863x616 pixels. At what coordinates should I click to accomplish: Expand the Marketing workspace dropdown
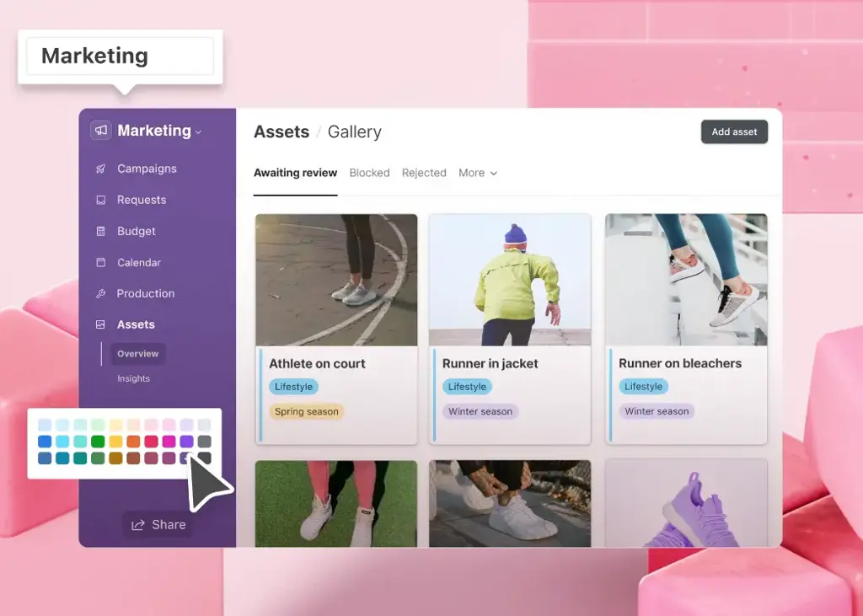tap(197, 131)
